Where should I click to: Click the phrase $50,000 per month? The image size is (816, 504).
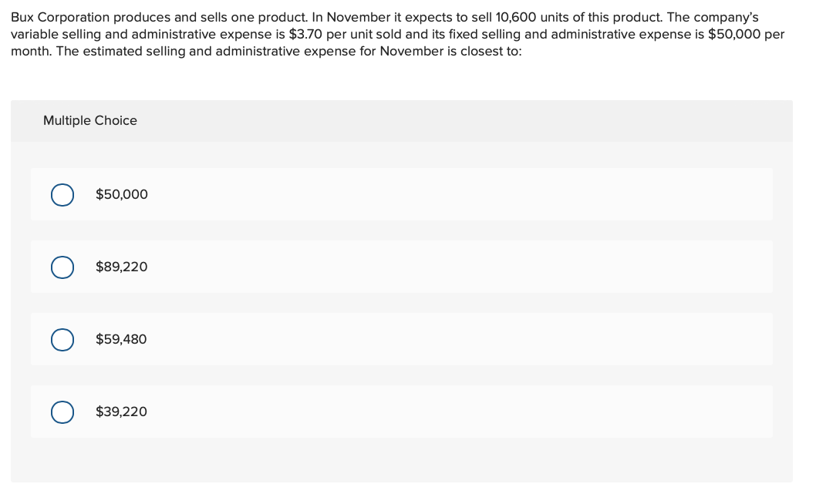pos(743,34)
